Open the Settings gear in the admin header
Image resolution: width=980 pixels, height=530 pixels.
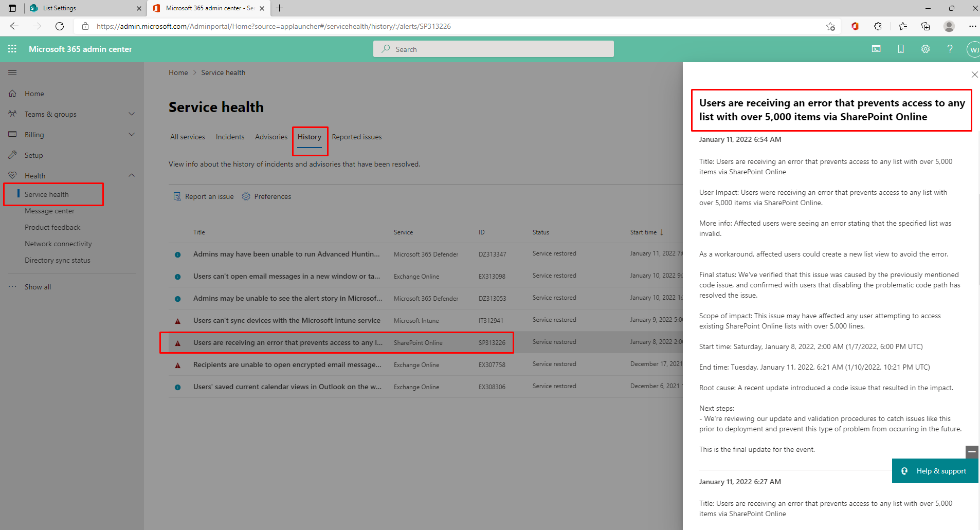point(925,49)
